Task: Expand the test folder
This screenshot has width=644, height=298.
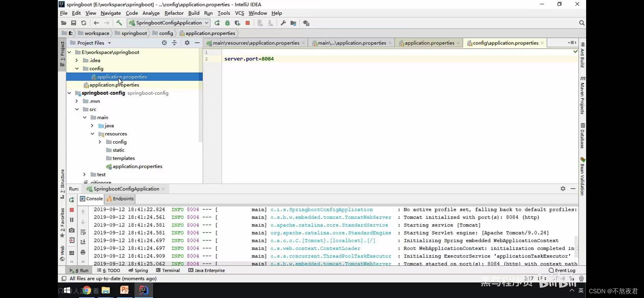Action: tap(84, 175)
